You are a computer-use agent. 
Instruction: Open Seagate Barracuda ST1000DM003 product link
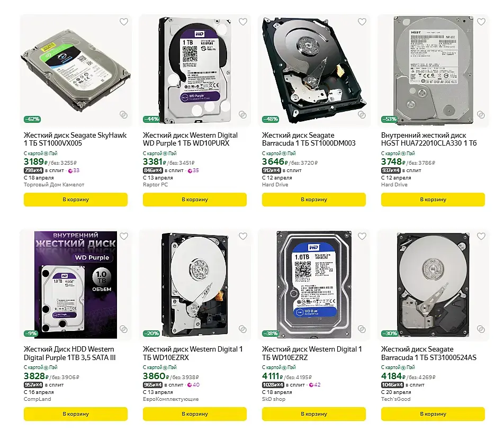point(309,139)
